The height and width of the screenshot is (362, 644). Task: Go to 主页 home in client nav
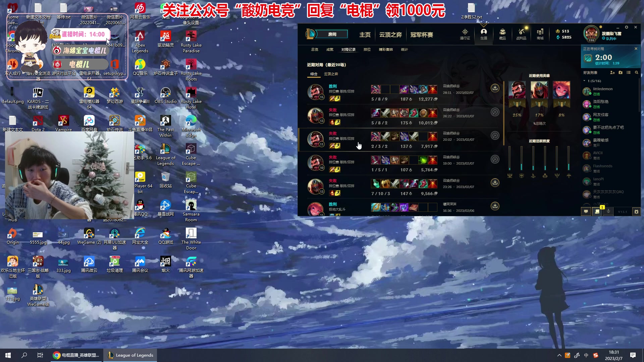(365, 35)
